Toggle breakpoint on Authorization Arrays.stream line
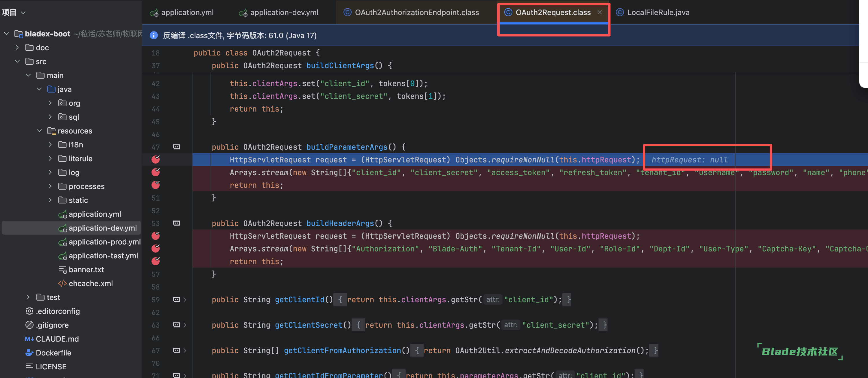Image resolution: width=868 pixels, height=378 pixels. 156,248
